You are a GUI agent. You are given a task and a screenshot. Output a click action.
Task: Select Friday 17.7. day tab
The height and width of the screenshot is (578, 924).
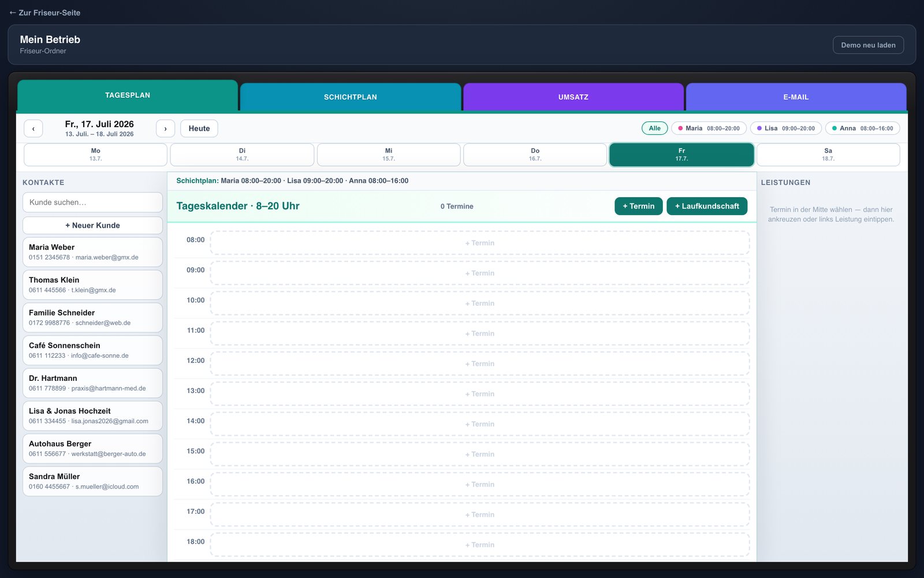pyautogui.click(x=681, y=155)
